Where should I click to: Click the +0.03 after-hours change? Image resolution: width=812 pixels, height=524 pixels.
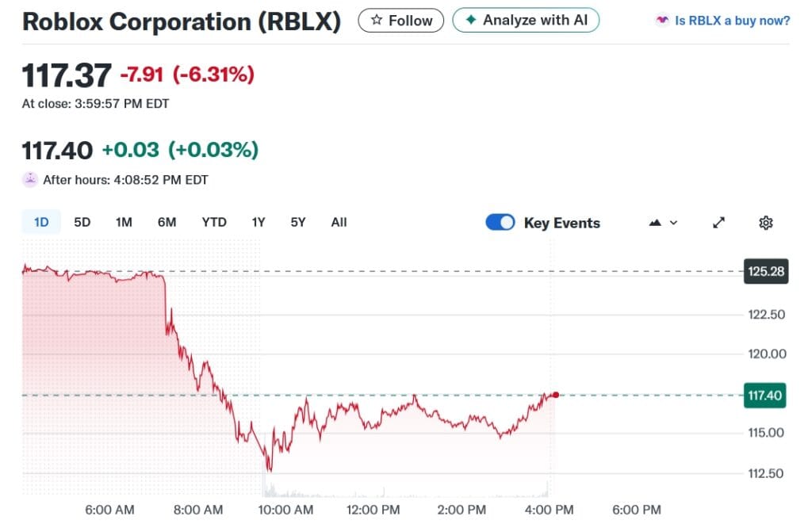pos(131,150)
